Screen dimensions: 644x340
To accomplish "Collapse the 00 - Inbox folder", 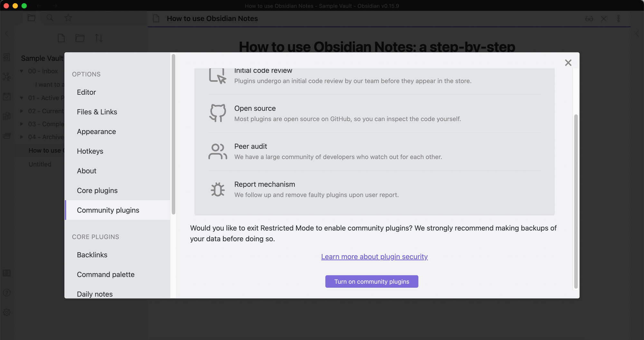I will point(22,71).
